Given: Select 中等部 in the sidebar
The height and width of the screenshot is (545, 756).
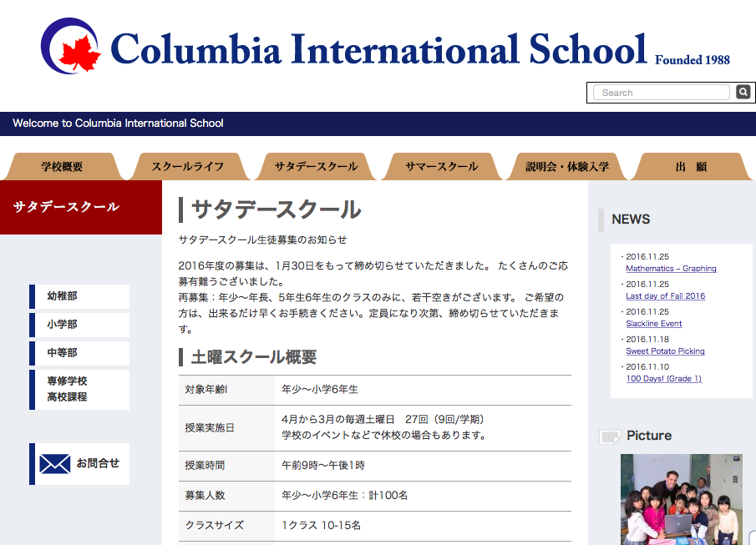Looking at the screenshot, I should 79,353.
